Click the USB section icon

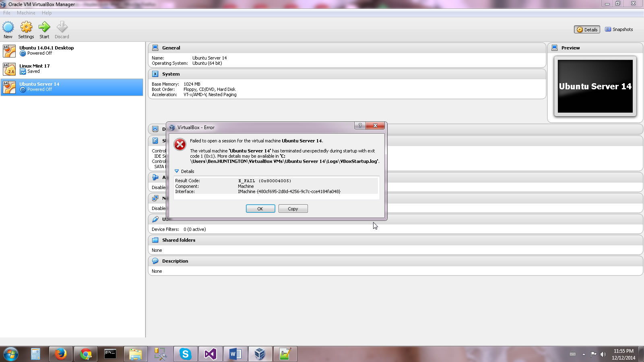(x=155, y=219)
